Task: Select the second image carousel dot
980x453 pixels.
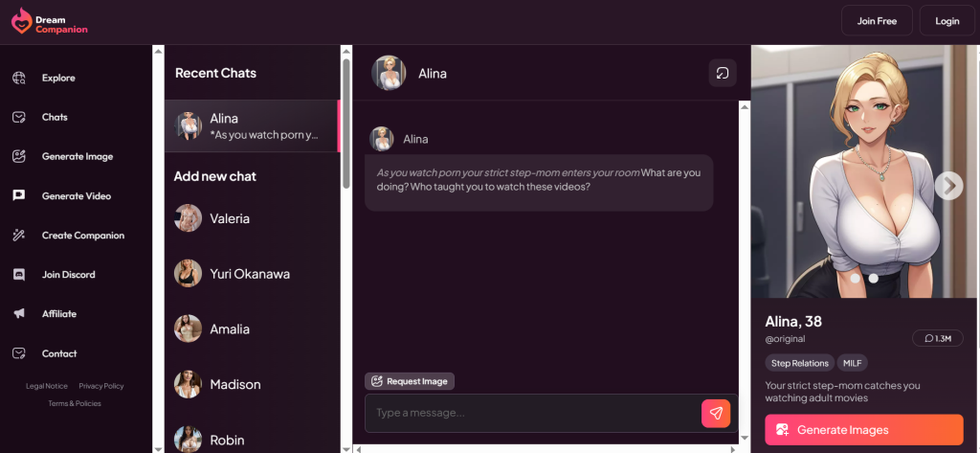Action: coord(873,279)
